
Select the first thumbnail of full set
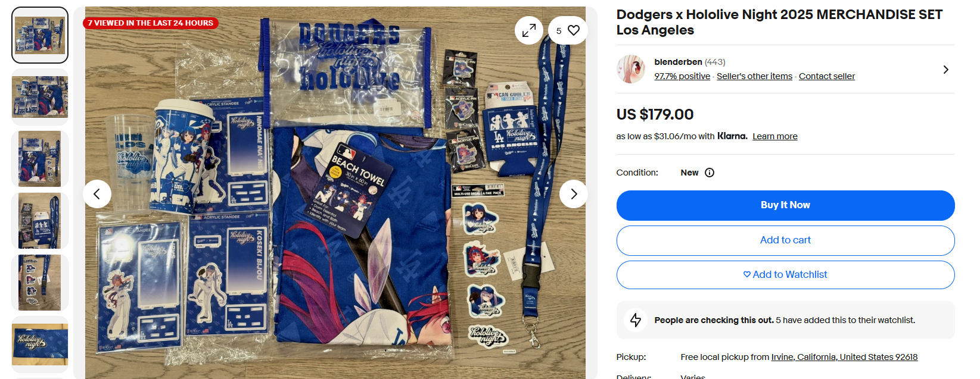(40, 35)
